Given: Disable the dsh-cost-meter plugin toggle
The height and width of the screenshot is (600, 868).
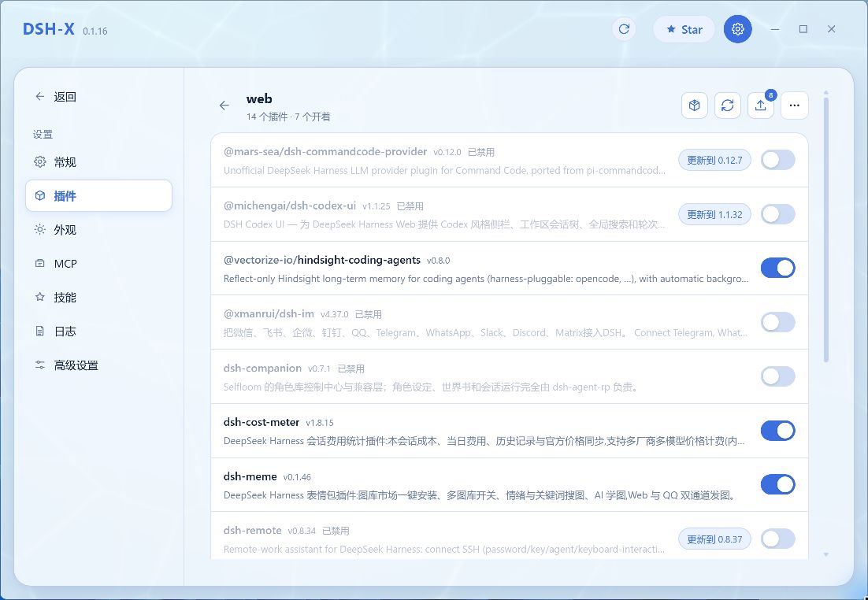Looking at the screenshot, I should coord(777,431).
